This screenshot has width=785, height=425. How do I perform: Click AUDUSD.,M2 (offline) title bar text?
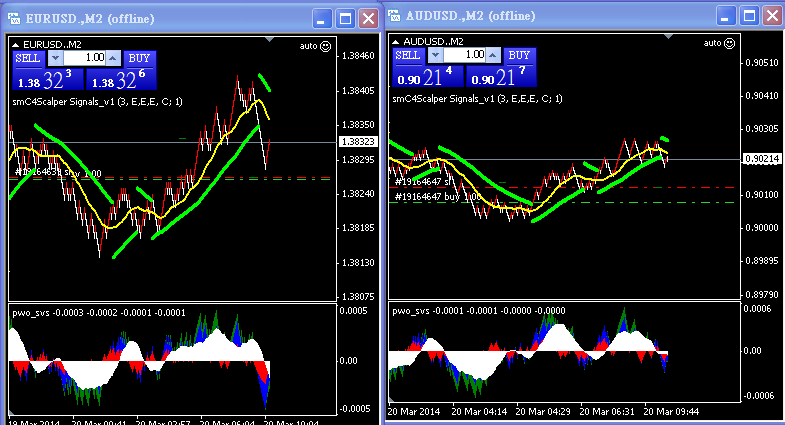(x=471, y=16)
